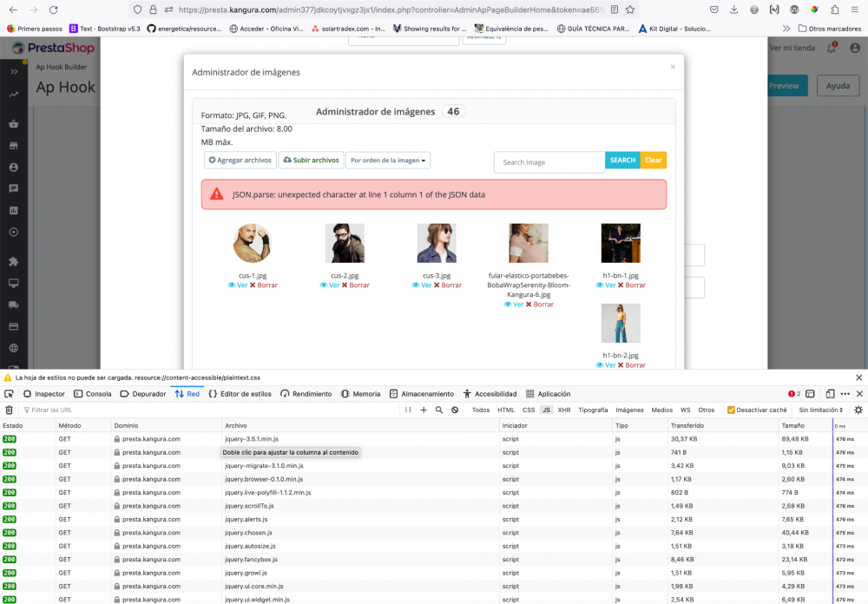Expand the PrestaShop sidebar with the chevrons
Viewport: 868px width, 604px height.
[x=14, y=71]
